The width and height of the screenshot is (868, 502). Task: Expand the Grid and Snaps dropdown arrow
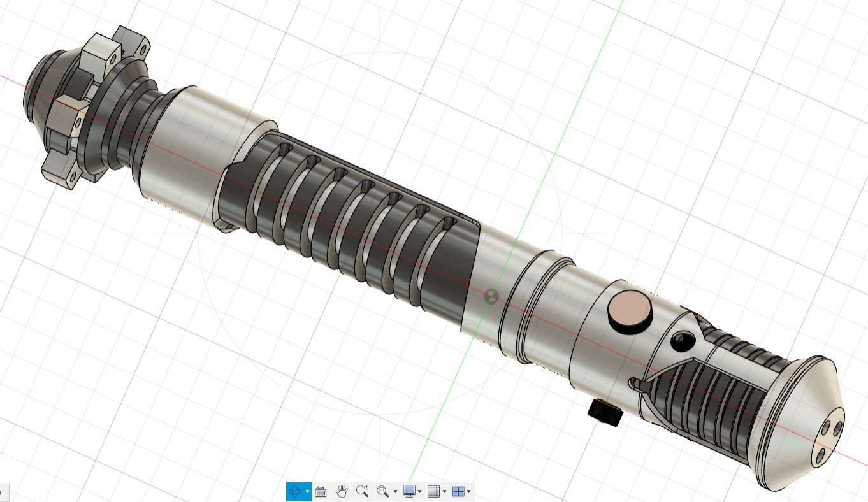tap(444, 492)
